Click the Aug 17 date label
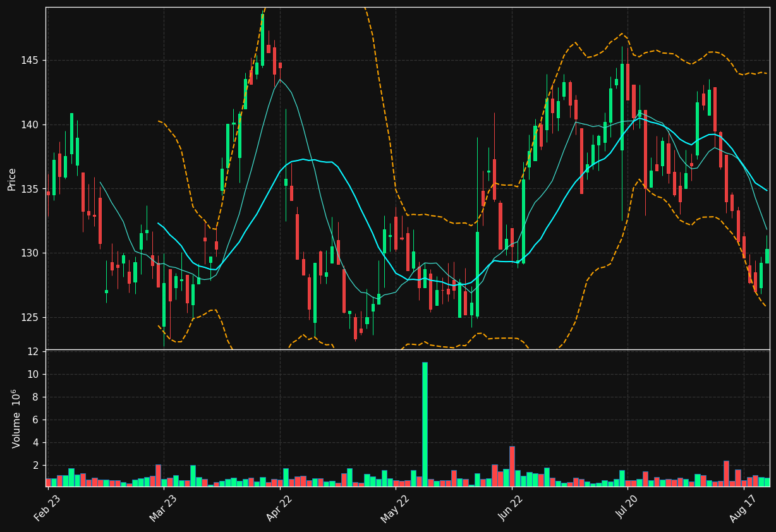Viewport: 776px width, 532px height. pyautogui.click(x=743, y=508)
